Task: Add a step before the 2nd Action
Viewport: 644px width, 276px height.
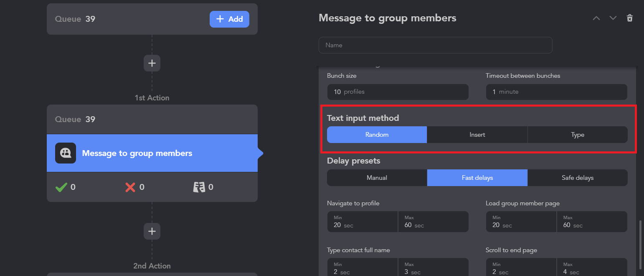Action: point(152,231)
